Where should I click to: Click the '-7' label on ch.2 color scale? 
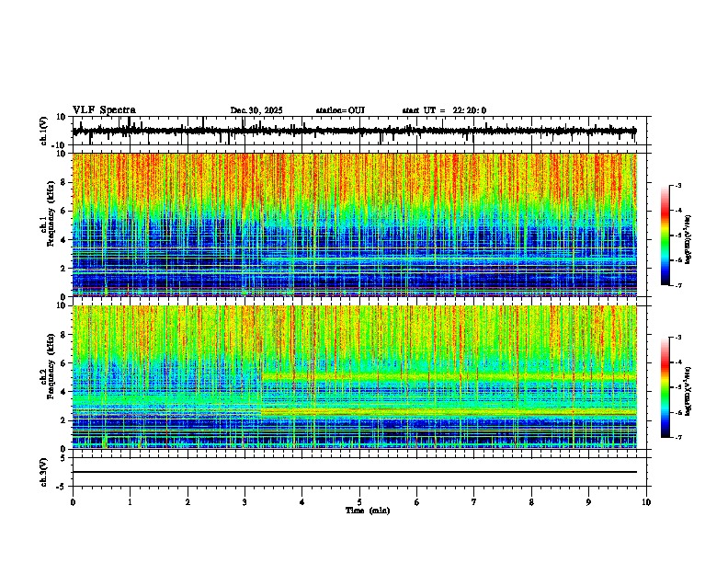[x=677, y=438]
